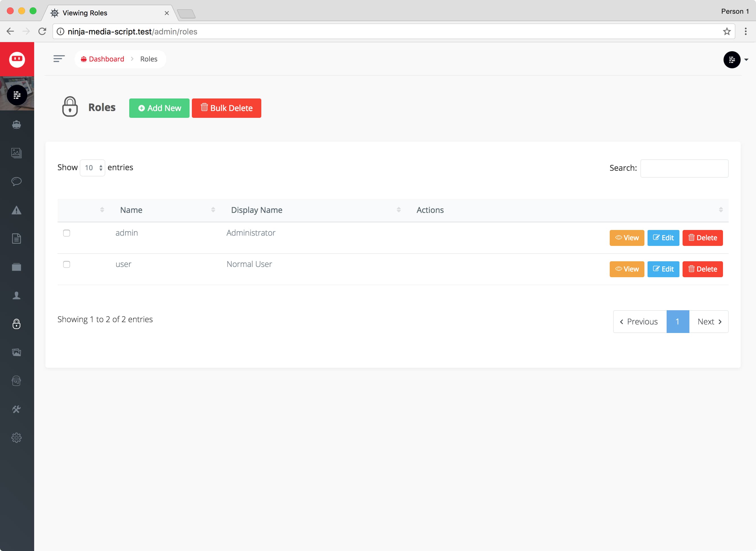Check the admin role checkbox
The image size is (756, 551).
(67, 233)
